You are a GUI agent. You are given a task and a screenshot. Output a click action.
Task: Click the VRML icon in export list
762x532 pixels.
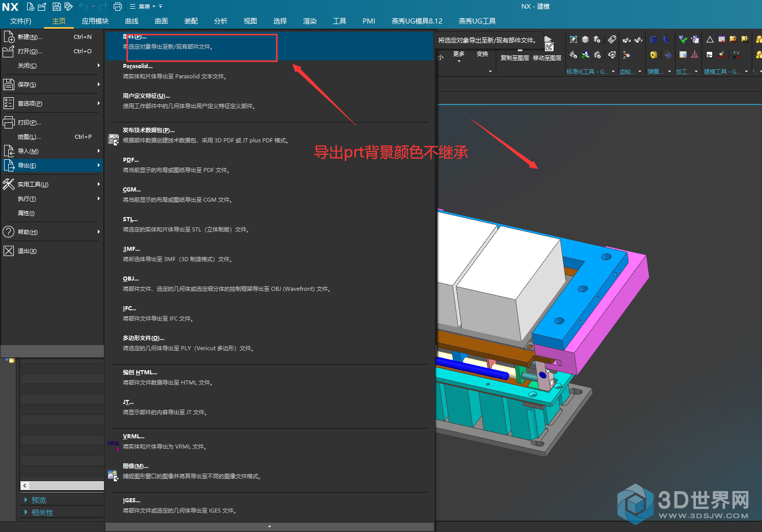point(113,445)
